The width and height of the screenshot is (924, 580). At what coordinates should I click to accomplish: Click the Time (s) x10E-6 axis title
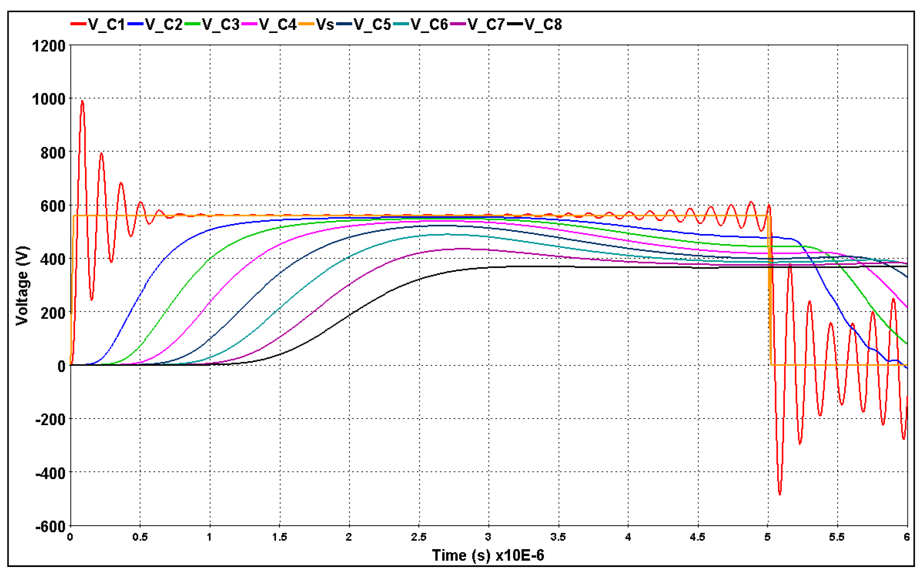[488, 555]
